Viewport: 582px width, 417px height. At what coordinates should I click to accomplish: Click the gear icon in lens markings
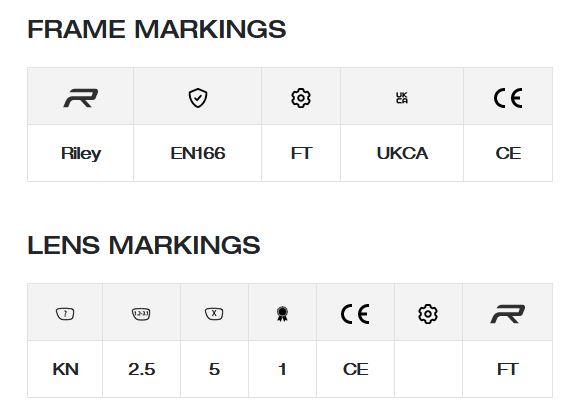pos(428,314)
